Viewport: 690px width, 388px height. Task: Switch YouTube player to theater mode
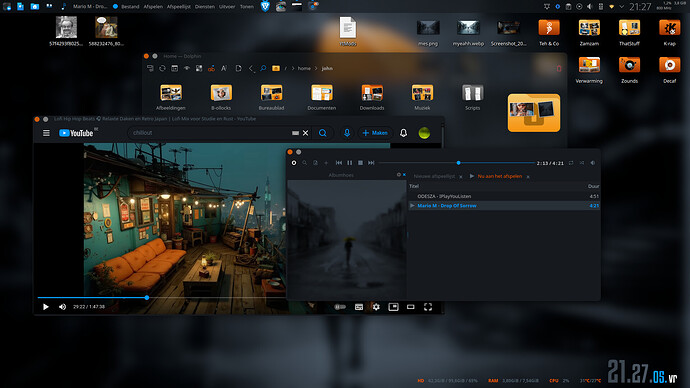411,307
